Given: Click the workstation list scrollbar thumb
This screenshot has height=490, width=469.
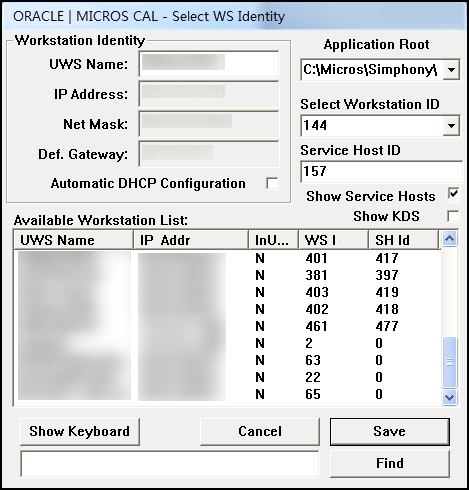Looking at the screenshot, I should (449, 362).
